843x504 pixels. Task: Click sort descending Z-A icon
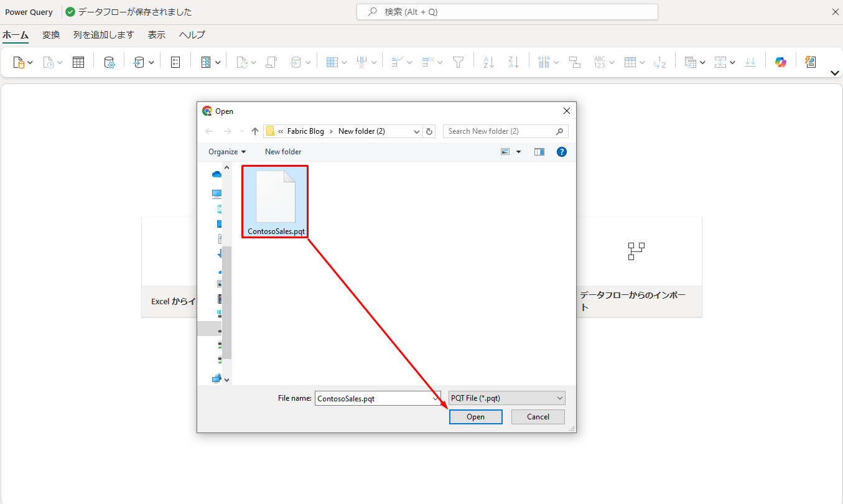click(513, 62)
